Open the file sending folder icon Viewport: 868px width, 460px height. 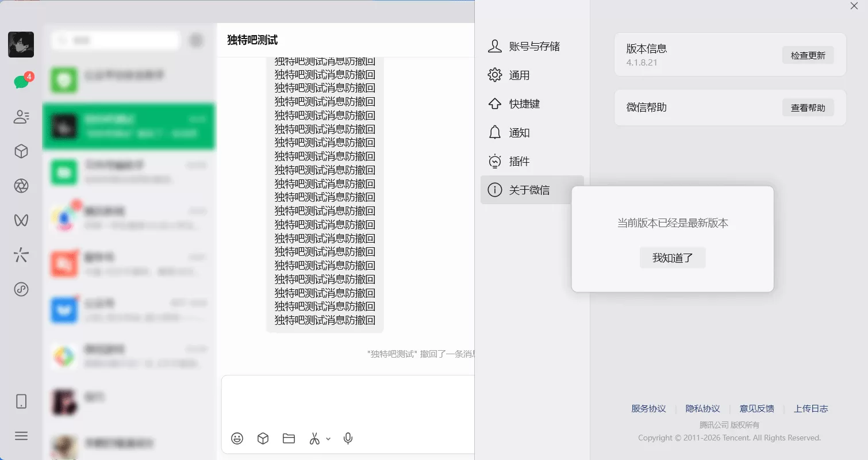click(289, 438)
